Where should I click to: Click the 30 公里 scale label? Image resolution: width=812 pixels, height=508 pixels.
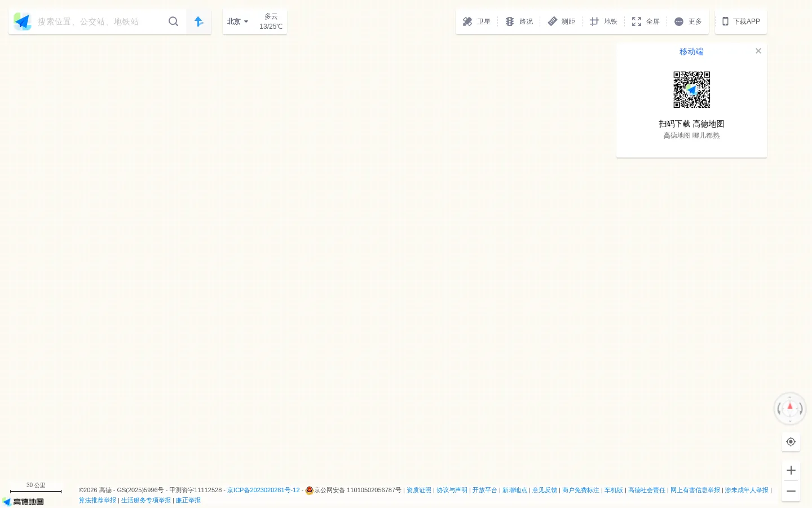click(x=36, y=485)
